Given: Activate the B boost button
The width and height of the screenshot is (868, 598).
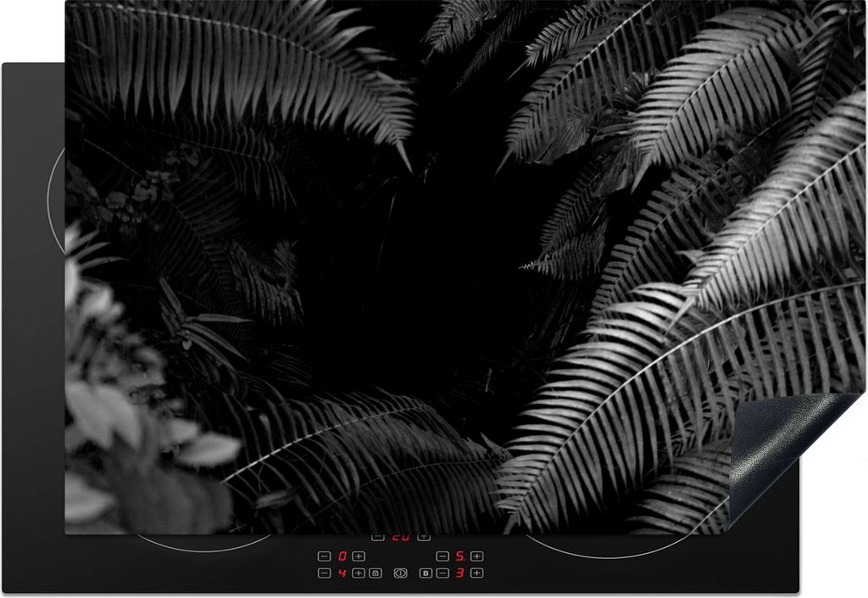Looking at the screenshot, I should (x=426, y=573).
